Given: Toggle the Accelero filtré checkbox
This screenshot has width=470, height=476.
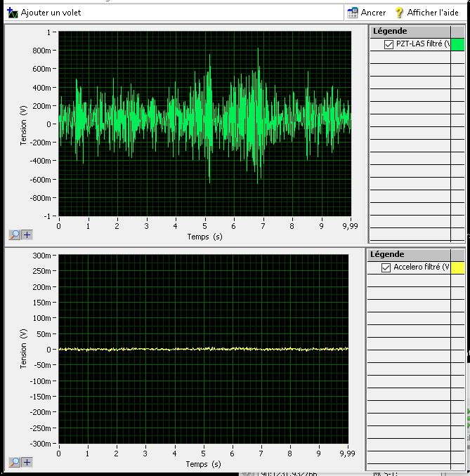Looking at the screenshot, I should (x=386, y=267).
